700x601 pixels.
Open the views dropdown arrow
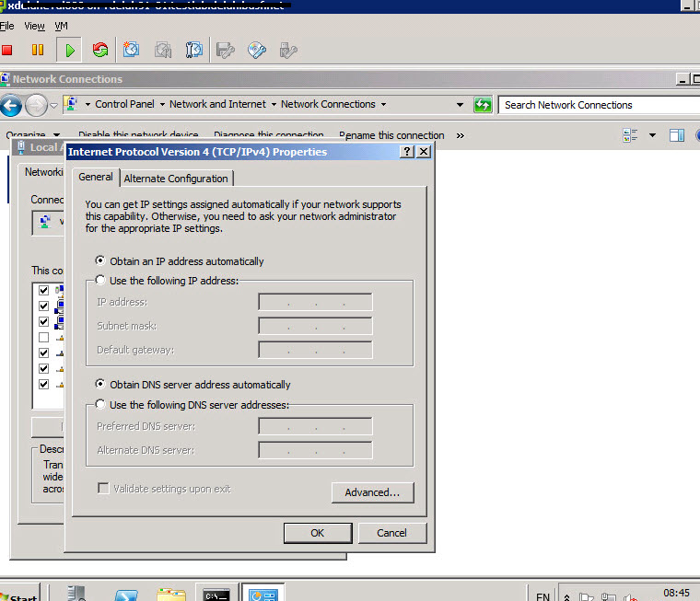coord(652,135)
